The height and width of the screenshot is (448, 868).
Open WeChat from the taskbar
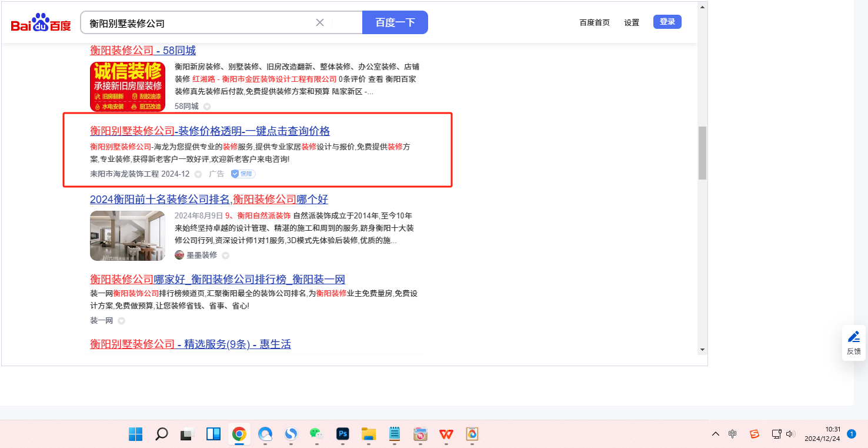pyautogui.click(x=316, y=434)
